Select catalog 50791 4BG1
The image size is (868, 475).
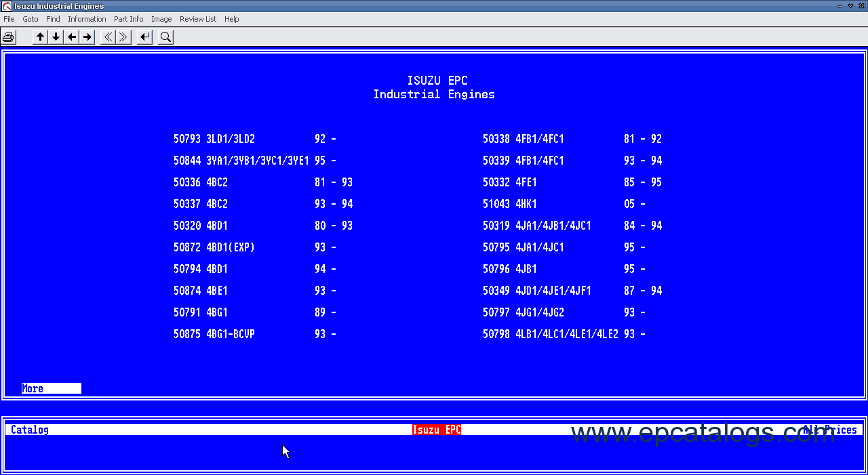pos(255,312)
